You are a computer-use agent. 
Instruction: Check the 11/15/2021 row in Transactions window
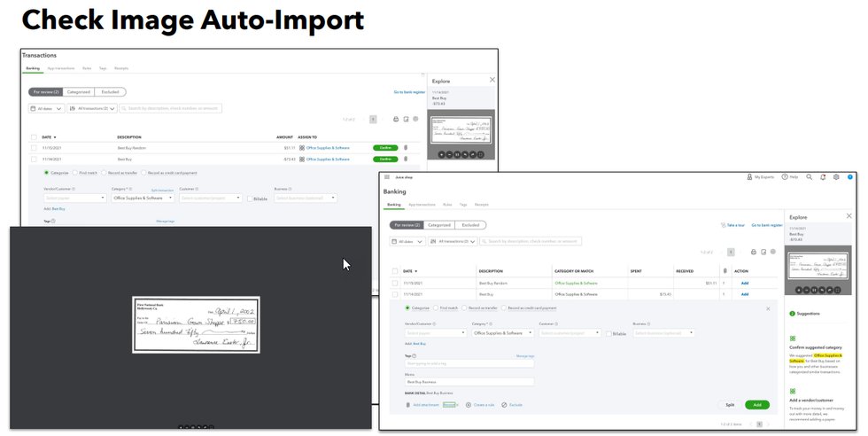(35, 147)
